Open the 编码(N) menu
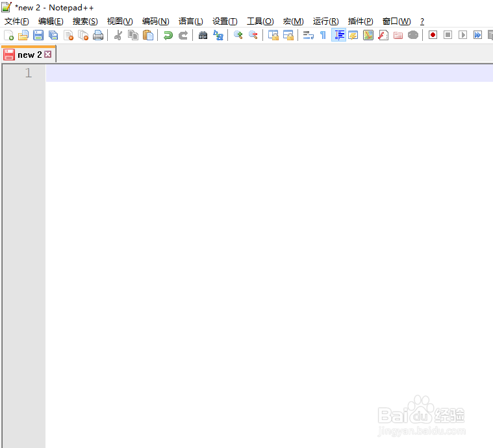The width and height of the screenshot is (493, 448). [156, 21]
